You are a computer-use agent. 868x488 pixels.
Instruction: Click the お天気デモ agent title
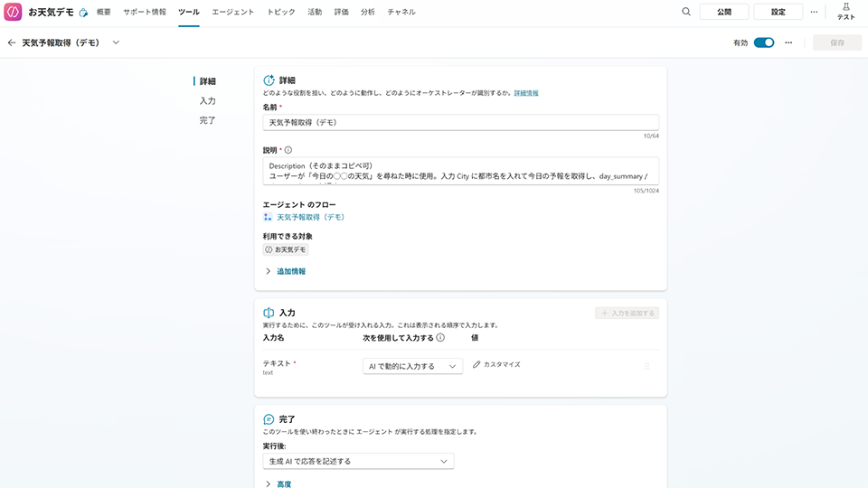pos(51,12)
